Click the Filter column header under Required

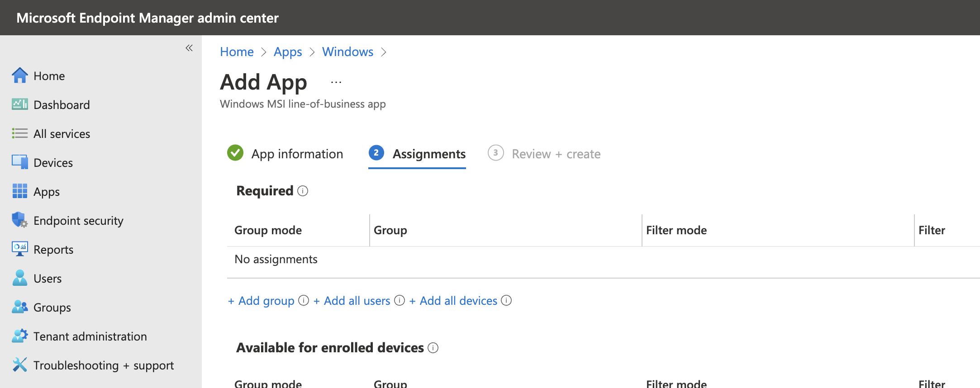pos(932,230)
